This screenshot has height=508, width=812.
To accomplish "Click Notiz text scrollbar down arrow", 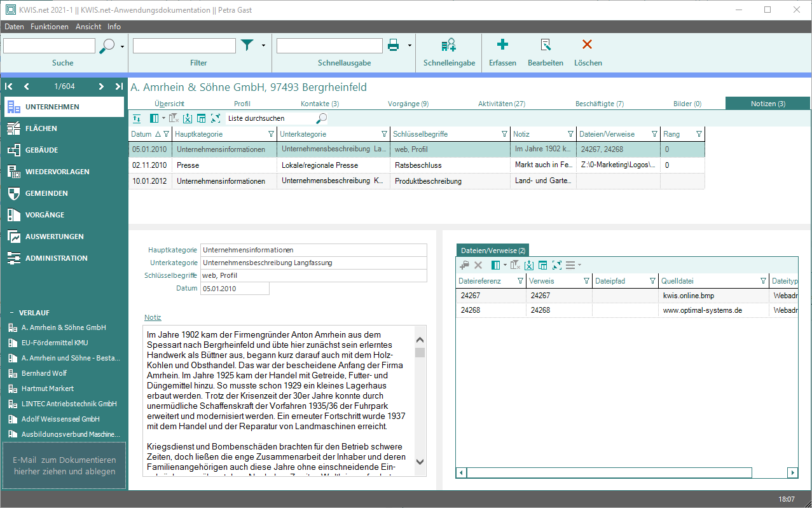I will tap(420, 462).
